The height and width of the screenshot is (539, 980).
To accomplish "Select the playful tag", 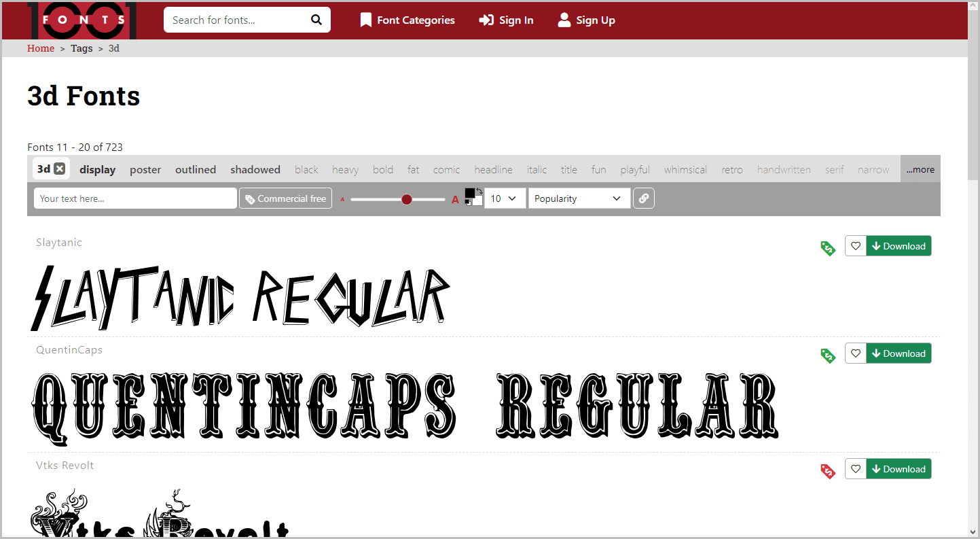I will point(635,170).
